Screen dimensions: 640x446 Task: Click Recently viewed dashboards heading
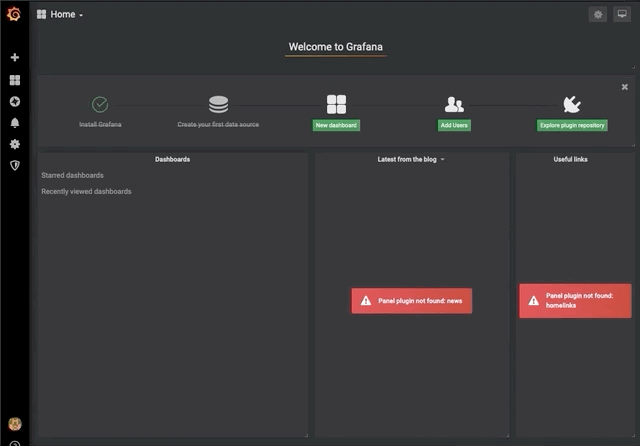point(86,192)
